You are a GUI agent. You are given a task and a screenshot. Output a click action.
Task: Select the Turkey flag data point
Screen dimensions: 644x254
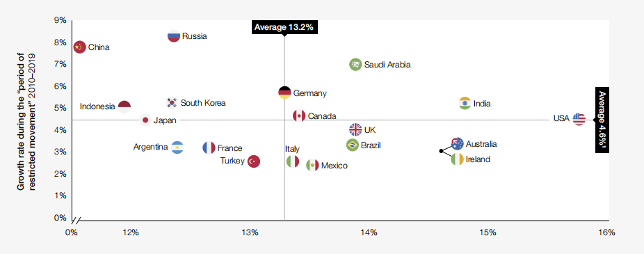[253, 161]
